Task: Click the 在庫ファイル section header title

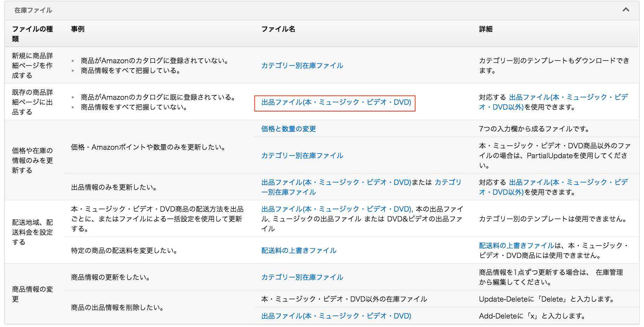Action: pyautogui.click(x=33, y=10)
